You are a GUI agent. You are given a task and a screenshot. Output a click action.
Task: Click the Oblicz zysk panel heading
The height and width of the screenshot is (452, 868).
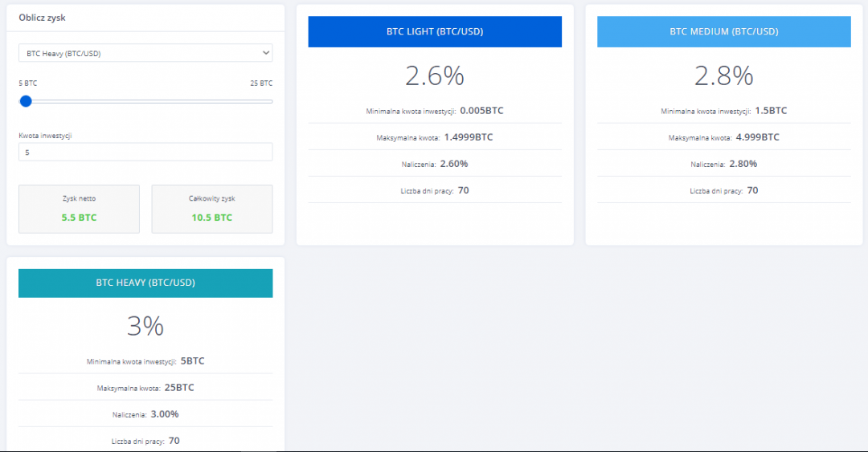[x=42, y=18]
